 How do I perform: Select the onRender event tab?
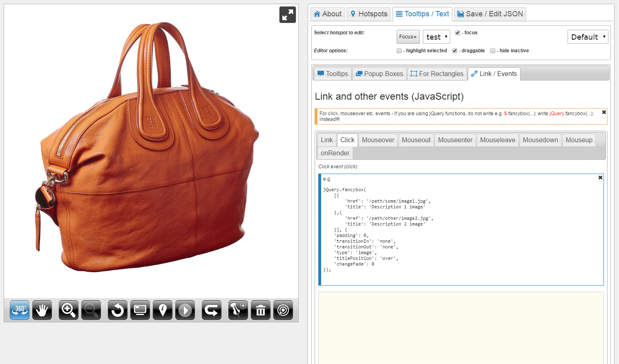click(335, 153)
